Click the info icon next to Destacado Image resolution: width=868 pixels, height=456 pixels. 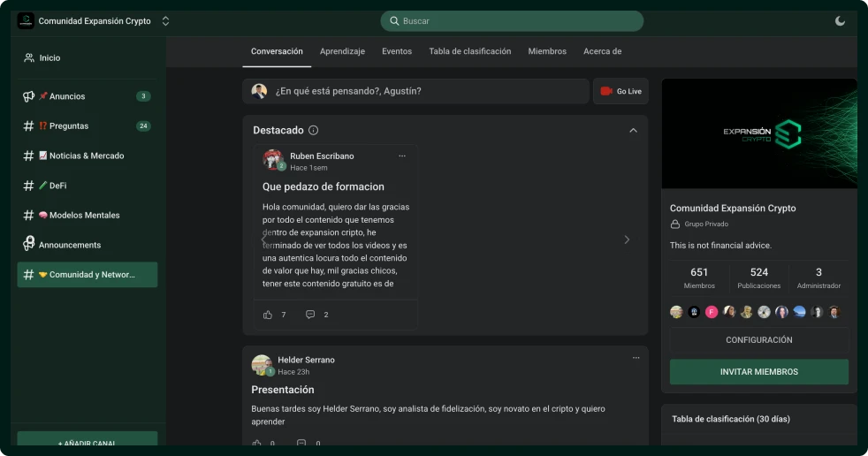click(313, 131)
